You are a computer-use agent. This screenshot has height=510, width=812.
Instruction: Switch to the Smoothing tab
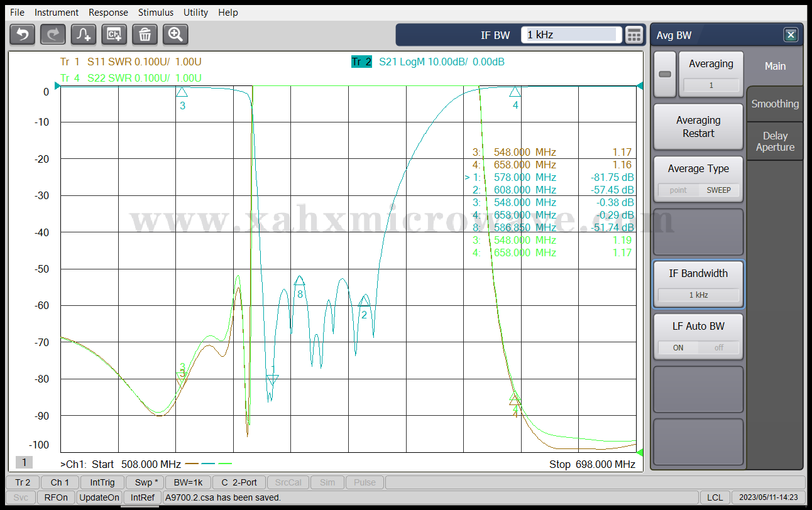pyautogui.click(x=775, y=104)
